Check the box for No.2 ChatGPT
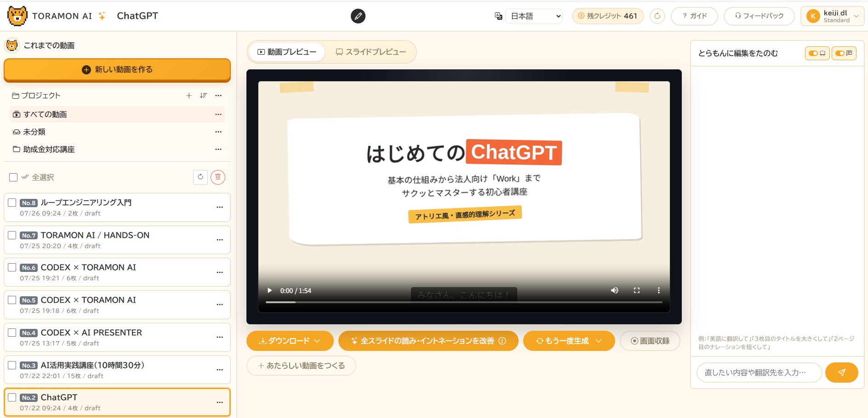Image resolution: width=868 pixels, height=418 pixels. (12, 397)
